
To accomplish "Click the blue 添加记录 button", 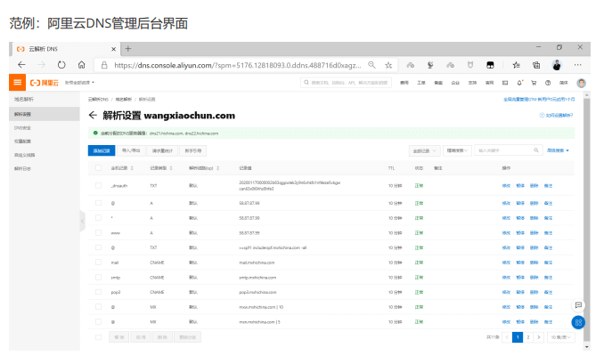I will tap(102, 150).
